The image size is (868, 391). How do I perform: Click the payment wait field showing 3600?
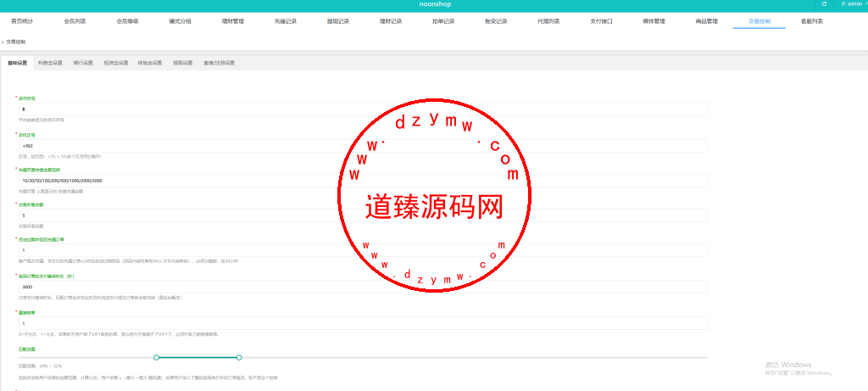click(x=363, y=287)
